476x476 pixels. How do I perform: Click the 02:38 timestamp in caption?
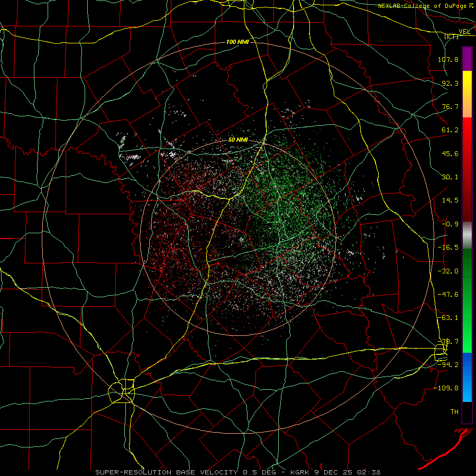370,472
